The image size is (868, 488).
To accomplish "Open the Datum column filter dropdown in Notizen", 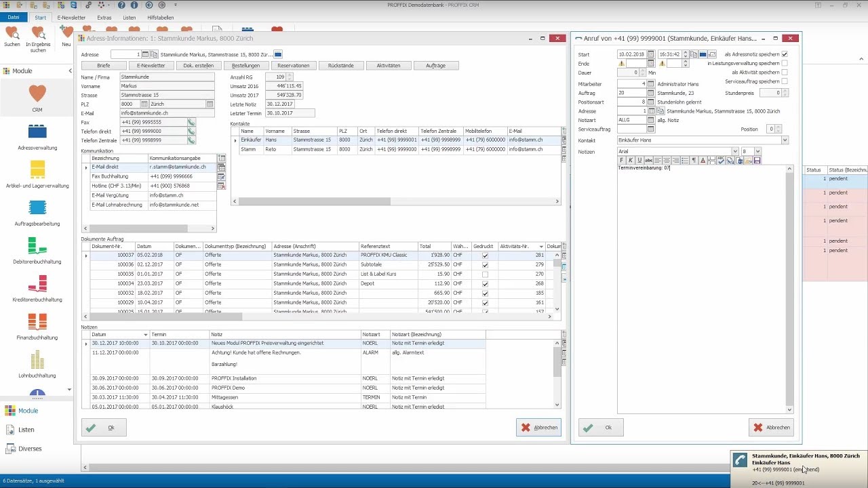I will coord(145,335).
